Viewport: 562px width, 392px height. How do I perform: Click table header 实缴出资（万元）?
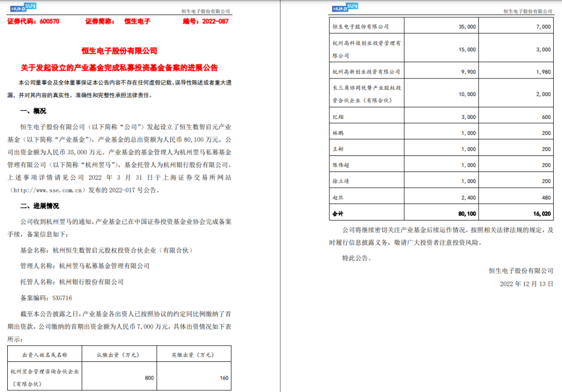pos(193,355)
